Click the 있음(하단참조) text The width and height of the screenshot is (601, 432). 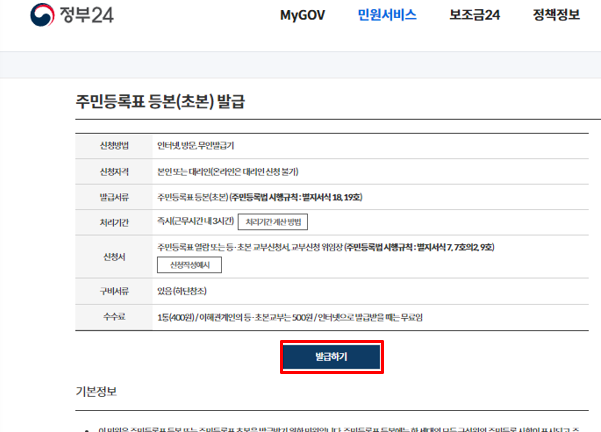pyautogui.click(x=182, y=291)
